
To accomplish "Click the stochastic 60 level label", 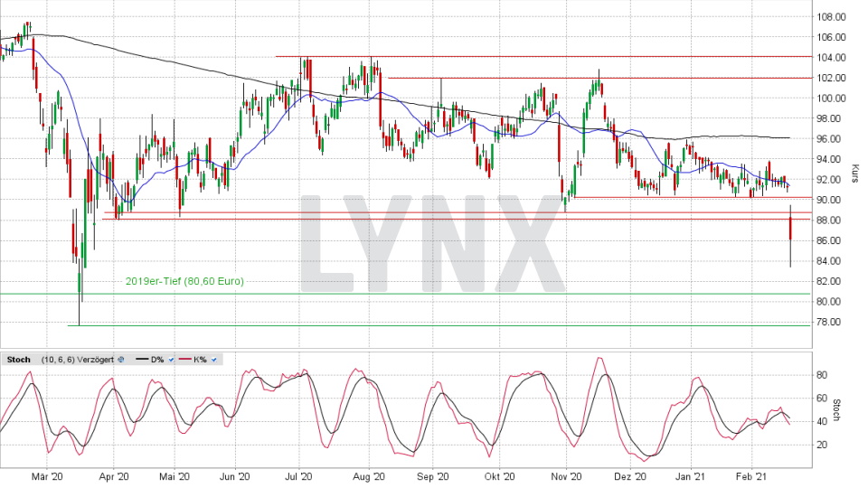I will coord(822,399).
